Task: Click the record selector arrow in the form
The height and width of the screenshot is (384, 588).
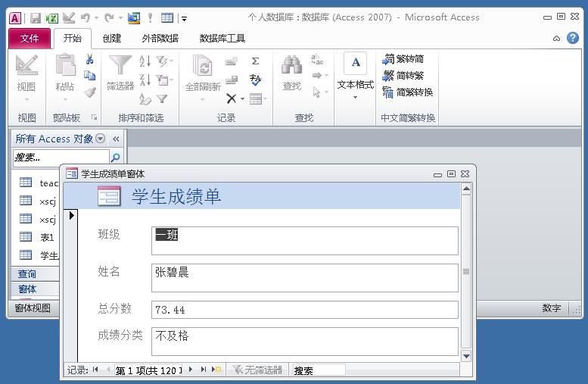Action: coord(71,215)
